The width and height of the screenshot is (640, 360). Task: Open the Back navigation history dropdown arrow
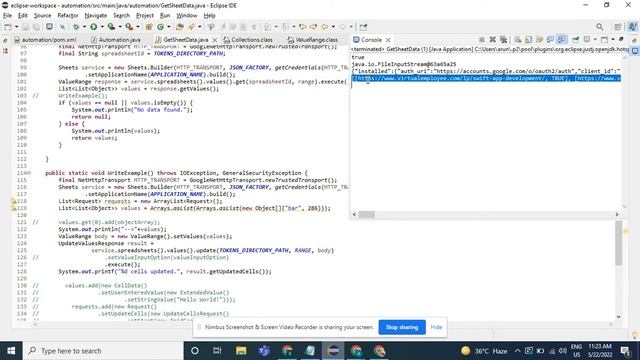pos(333,27)
